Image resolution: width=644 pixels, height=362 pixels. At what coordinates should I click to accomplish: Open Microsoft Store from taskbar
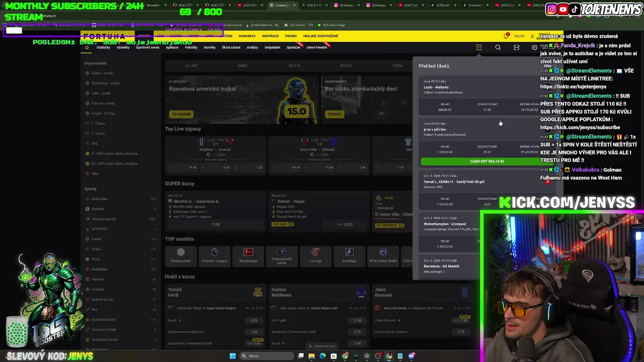click(x=334, y=356)
